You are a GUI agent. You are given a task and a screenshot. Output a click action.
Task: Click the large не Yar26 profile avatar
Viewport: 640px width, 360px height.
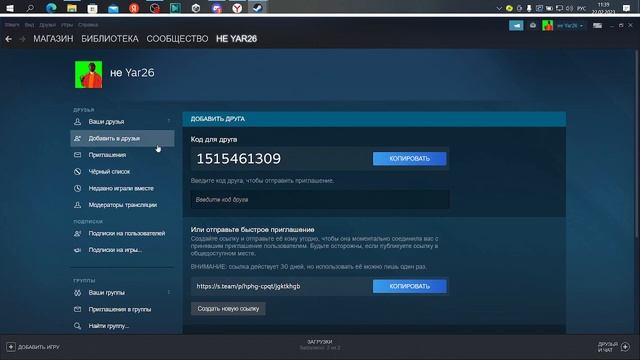click(x=89, y=75)
